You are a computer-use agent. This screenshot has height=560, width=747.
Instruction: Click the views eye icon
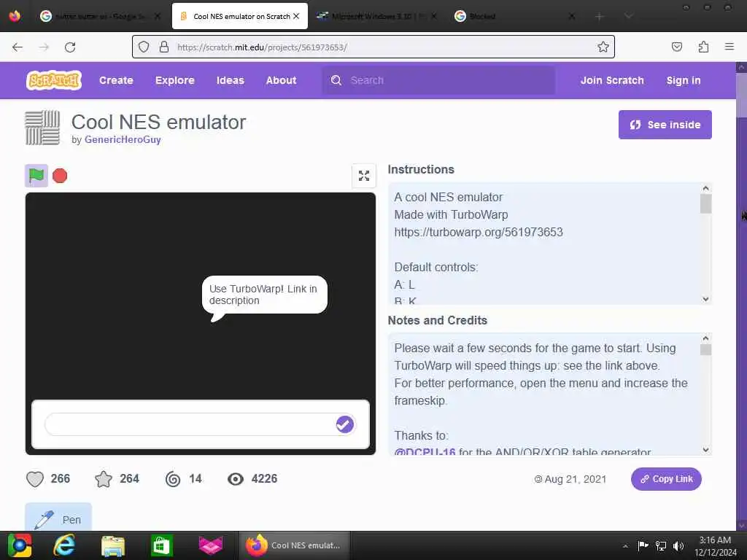pos(236,479)
